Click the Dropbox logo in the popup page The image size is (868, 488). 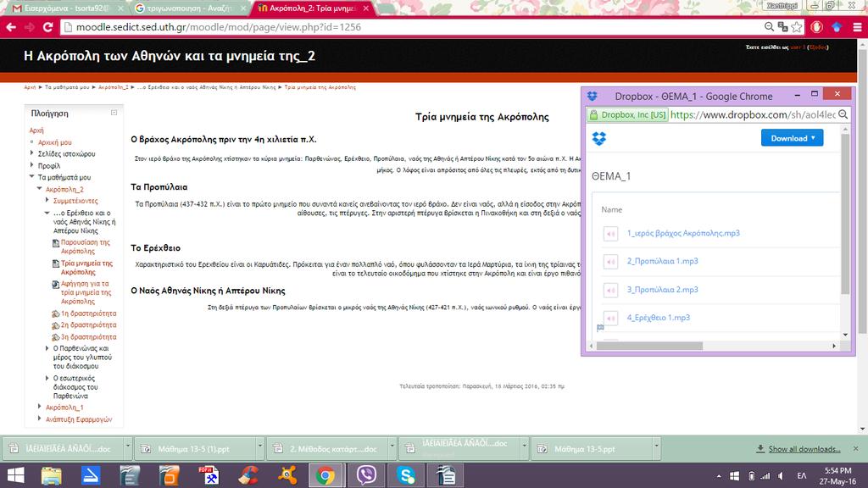pyautogui.click(x=599, y=138)
